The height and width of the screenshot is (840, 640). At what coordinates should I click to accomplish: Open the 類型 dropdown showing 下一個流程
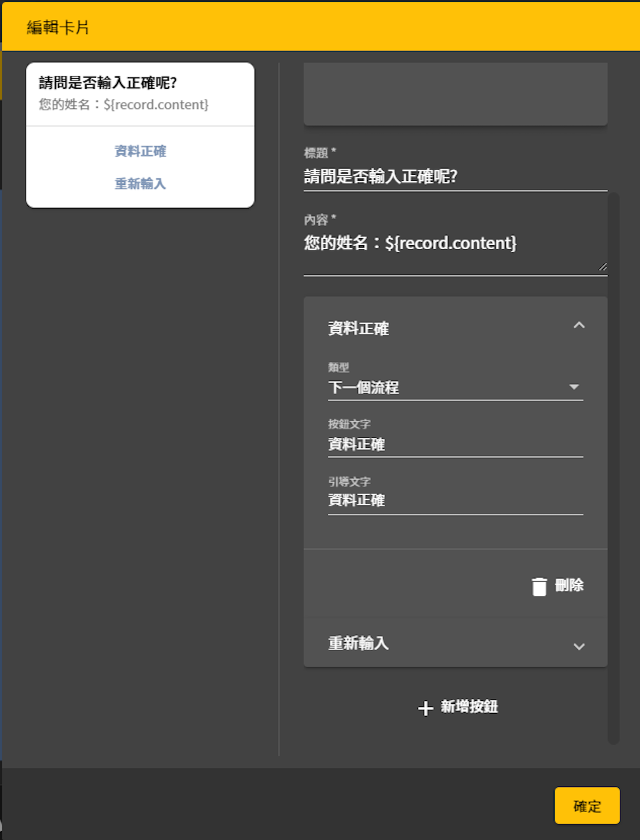point(455,387)
